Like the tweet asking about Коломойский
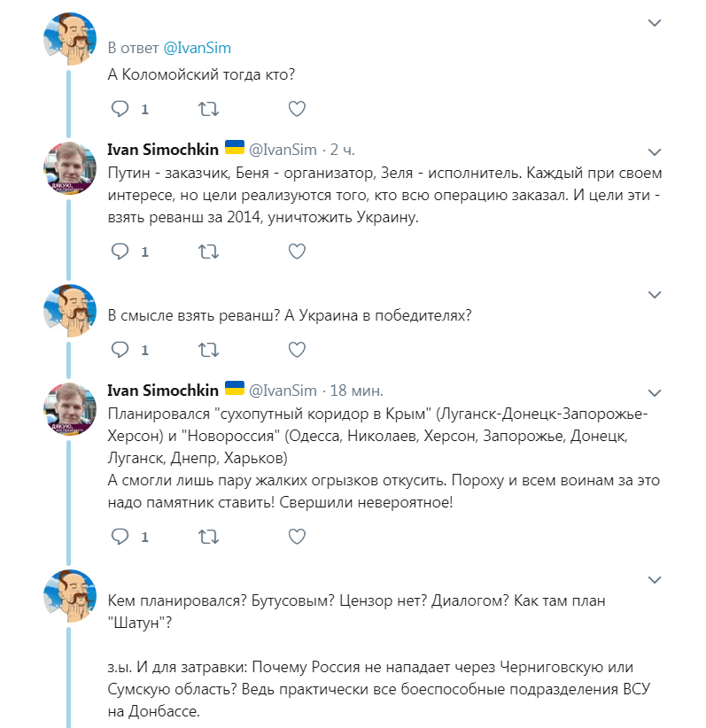 (297, 109)
